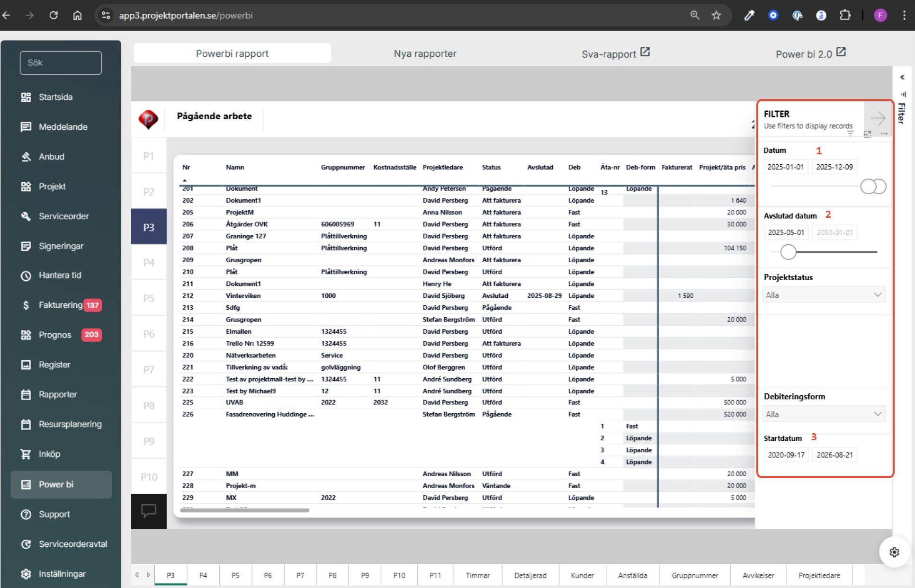
Task: Click the Avslutad datum slider handle
Action: tap(788, 252)
